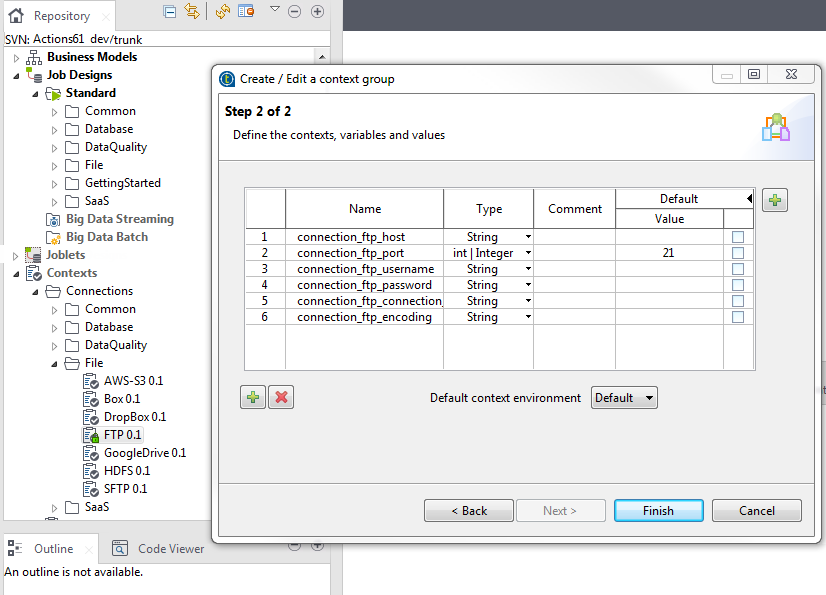Enable the checkbox for connection_ftp_encoding row

tap(738, 317)
